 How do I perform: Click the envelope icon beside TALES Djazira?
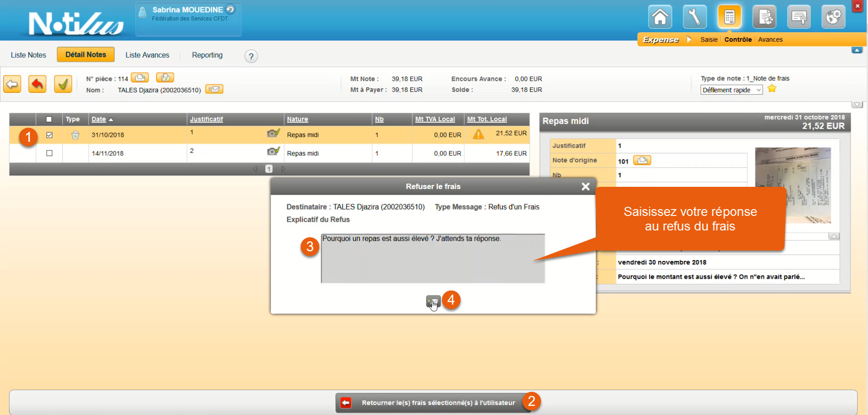214,90
